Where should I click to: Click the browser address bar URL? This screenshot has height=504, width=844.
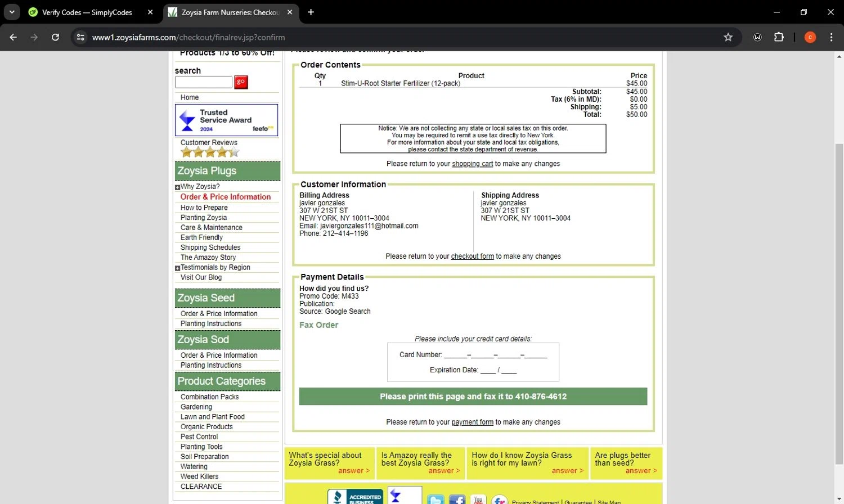pos(188,37)
